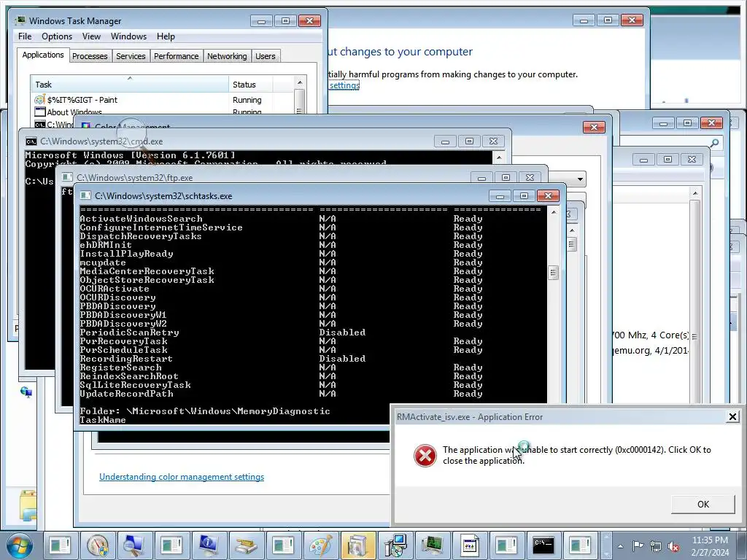Screen dimensions: 747x560
Task: Open the Help menu in Task Manager
Action: click(166, 36)
